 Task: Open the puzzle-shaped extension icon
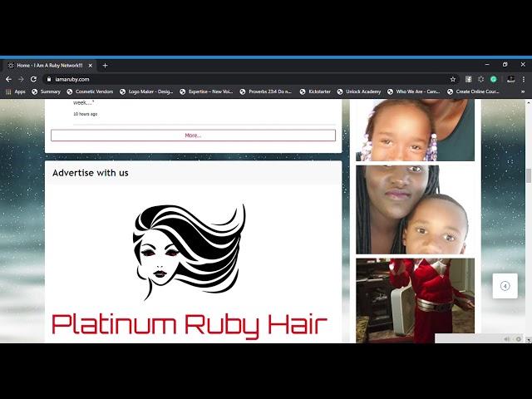[x=480, y=79]
